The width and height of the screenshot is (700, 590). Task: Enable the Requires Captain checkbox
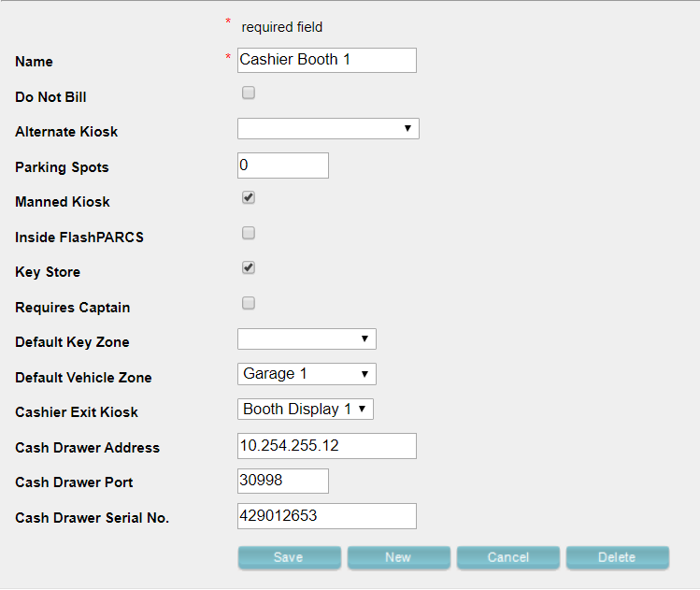[249, 303]
